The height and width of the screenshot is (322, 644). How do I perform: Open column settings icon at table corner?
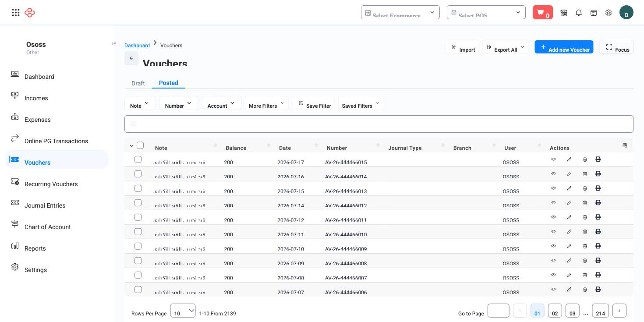625,145
